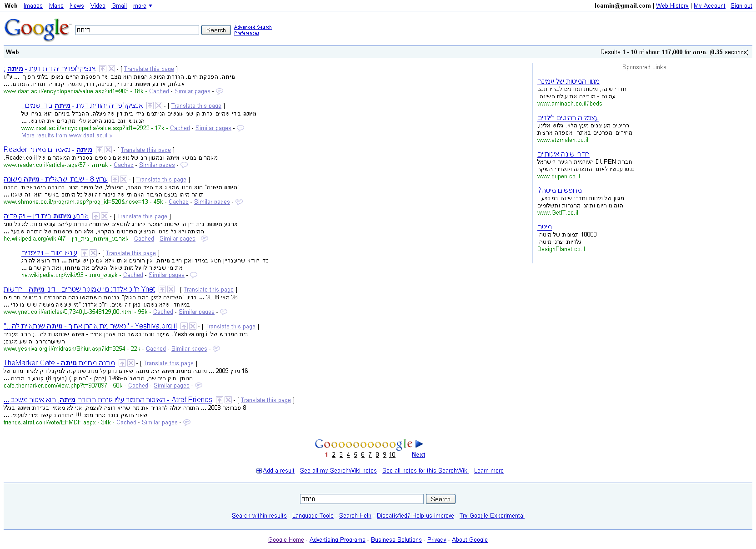Switch to the Images search tab
This screenshot has width=756, height=549.
pyautogui.click(x=33, y=6)
